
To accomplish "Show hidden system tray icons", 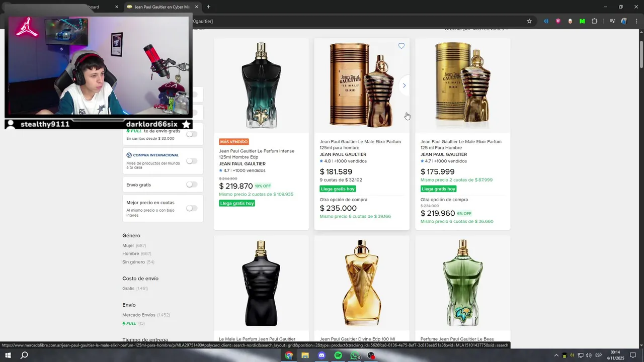I will [x=556, y=355].
